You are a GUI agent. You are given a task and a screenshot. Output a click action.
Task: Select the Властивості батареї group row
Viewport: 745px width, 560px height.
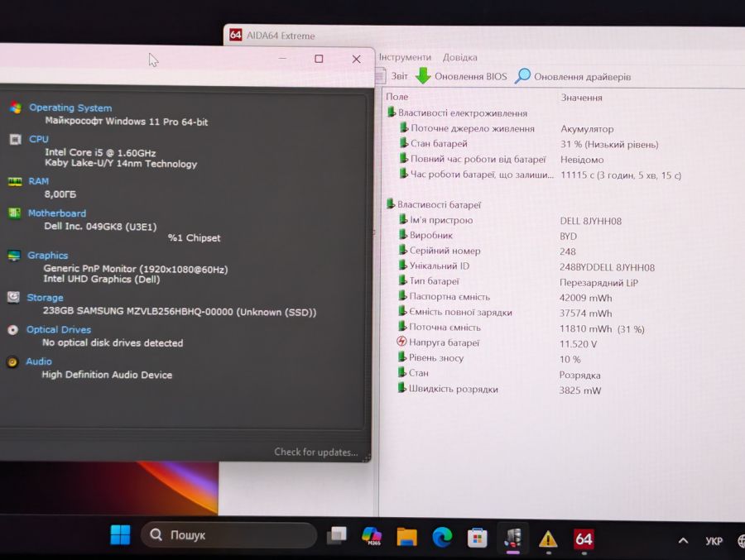click(434, 204)
